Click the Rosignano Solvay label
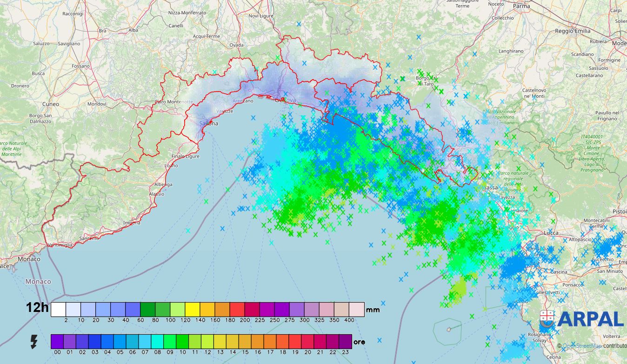The width and height of the screenshot is (627, 364). coord(540,338)
